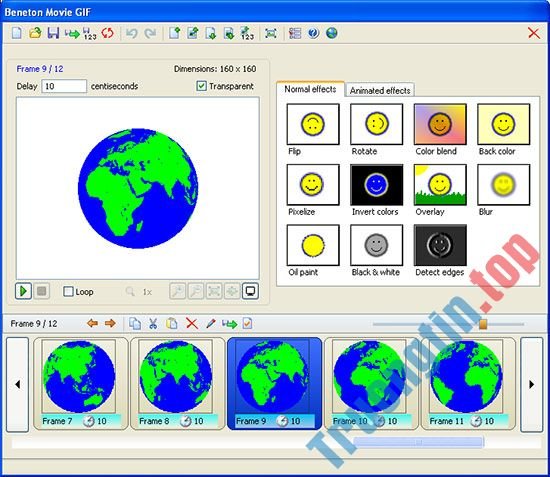Switch to the Normal effects tab
Viewport: 550px width, 477px height.
pyautogui.click(x=310, y=89)
